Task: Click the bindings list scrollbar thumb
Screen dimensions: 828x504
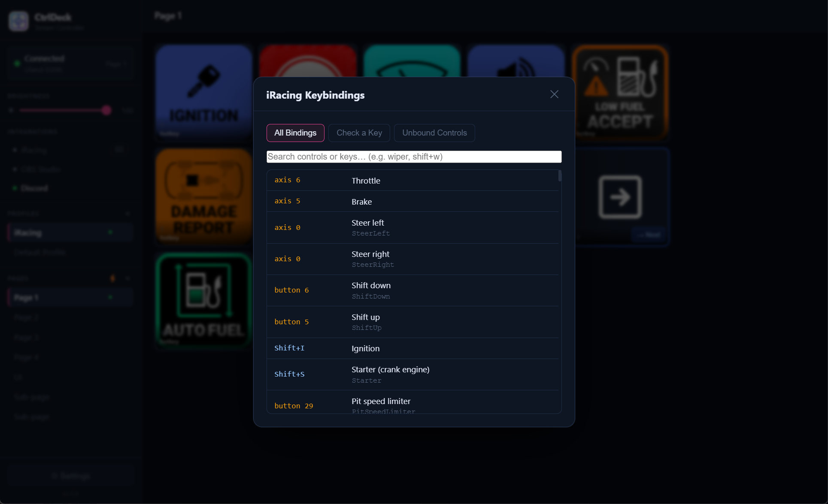Action: click(x=560, y=176)
